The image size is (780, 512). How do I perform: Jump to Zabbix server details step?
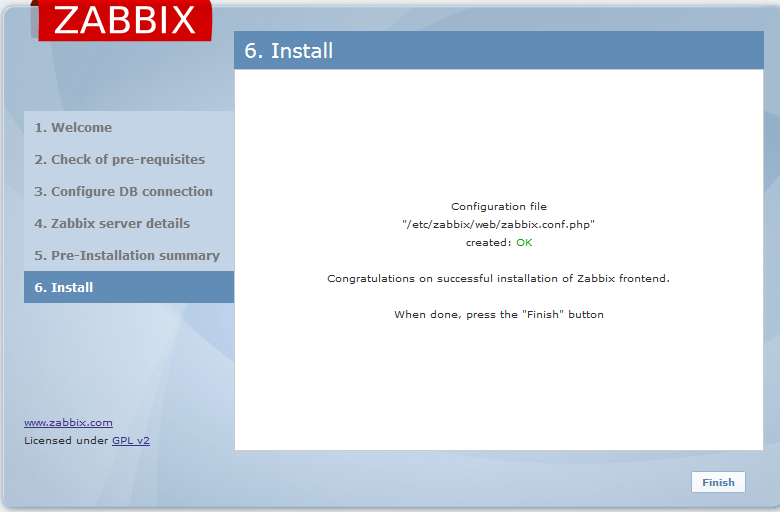pyautogui.click(x=112, y=223)
